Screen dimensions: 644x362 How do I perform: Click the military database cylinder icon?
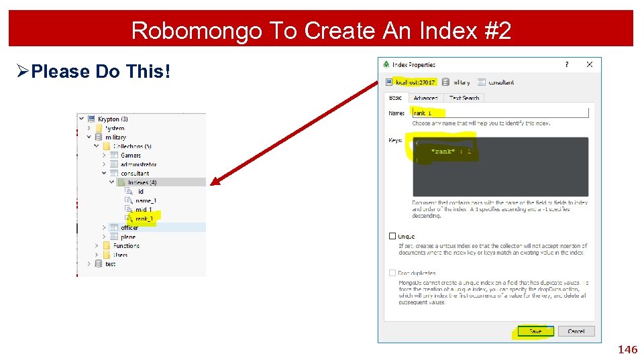[99, 137]
